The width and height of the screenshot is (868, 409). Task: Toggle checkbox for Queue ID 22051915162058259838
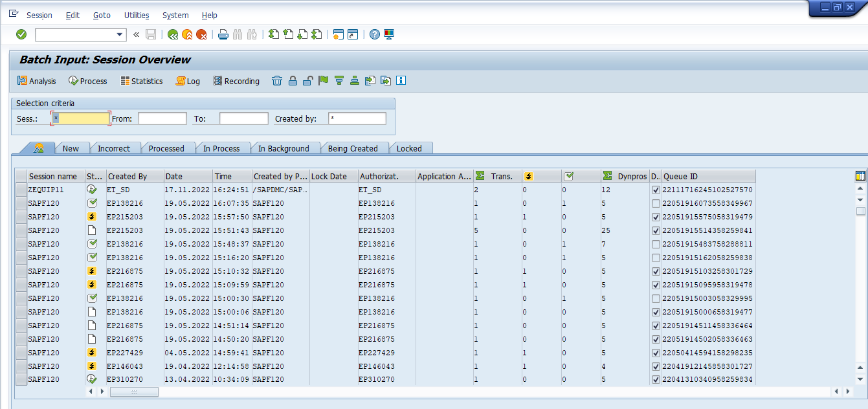[x=656, y=258]
